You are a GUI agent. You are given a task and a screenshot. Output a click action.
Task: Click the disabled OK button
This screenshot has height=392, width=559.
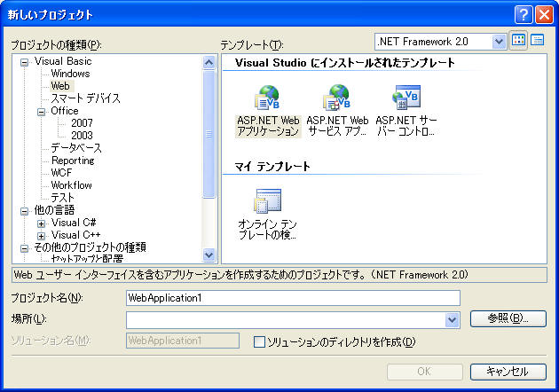425,372
